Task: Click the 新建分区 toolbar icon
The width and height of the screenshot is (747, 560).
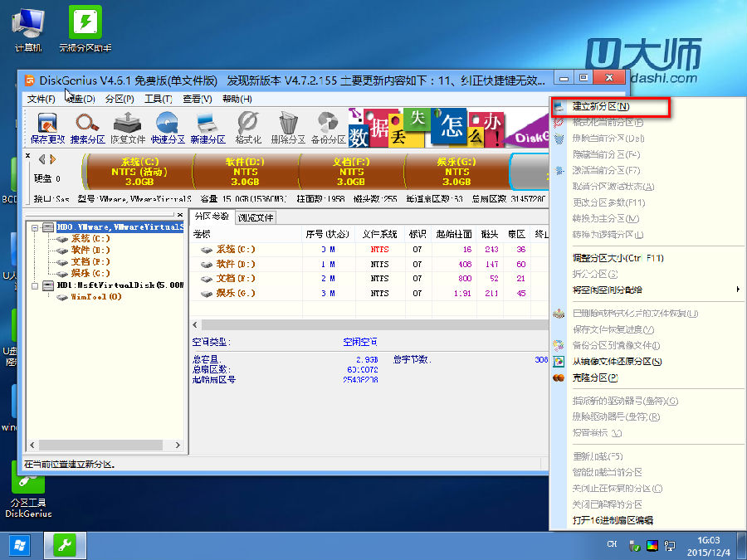Action: pos(207,128)
